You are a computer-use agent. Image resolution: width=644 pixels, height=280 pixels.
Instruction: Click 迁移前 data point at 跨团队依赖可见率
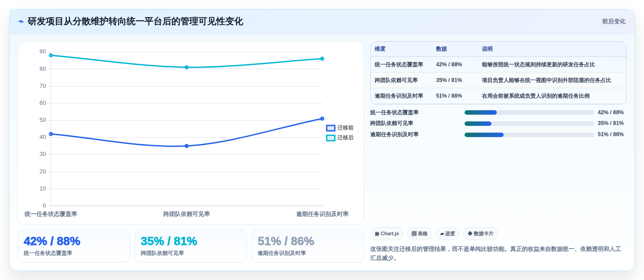coord(187,146)
